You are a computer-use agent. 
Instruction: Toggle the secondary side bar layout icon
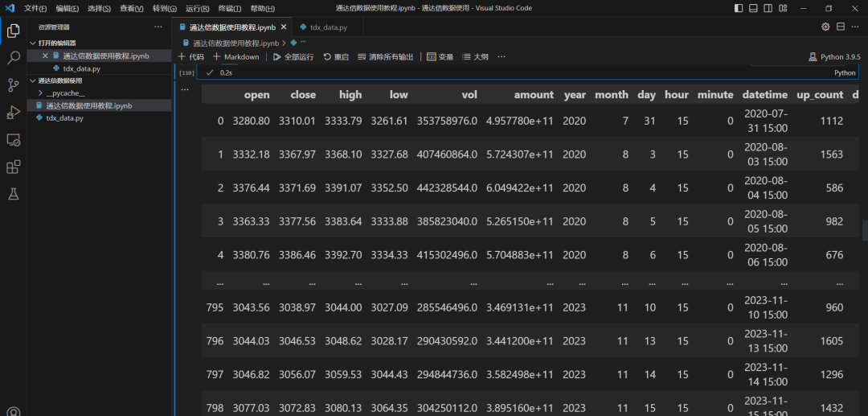(x=768, y=8)
